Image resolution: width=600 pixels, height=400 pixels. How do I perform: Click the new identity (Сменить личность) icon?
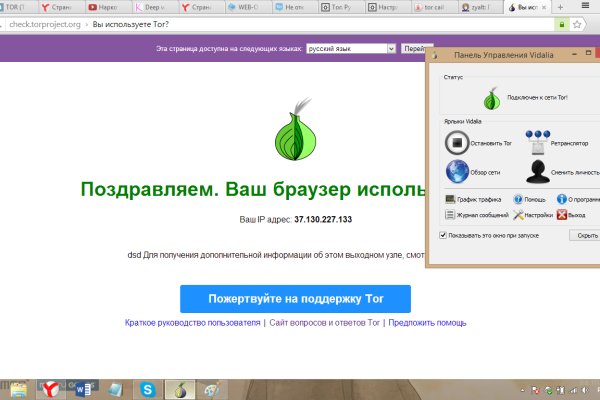pyautogui.click(x=539, y=171)
